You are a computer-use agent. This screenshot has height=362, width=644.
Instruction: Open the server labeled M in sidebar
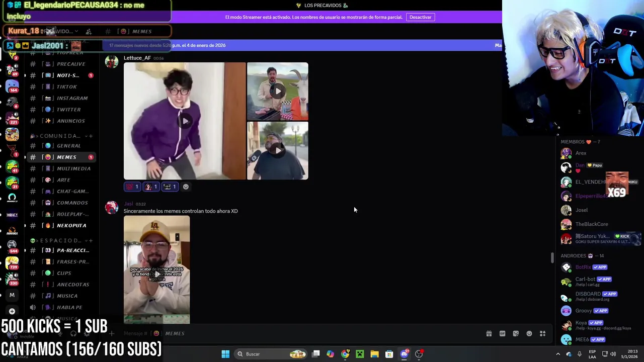(x=12, y=295)
